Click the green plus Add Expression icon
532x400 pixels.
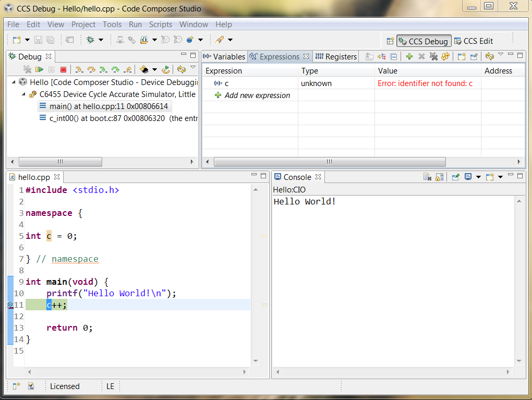click(409, 57)
